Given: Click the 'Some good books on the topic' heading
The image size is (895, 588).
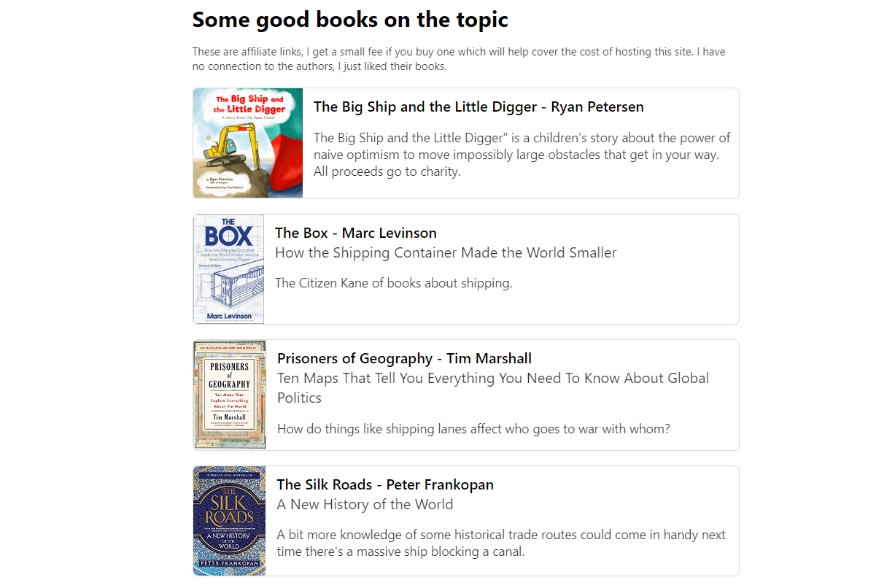Looking at the screenshot, I should tap(350, 20).
